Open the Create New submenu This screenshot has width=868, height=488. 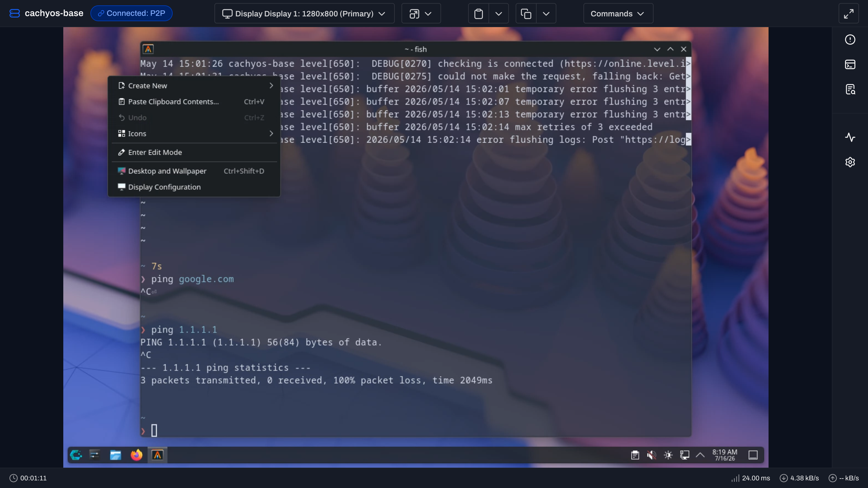(194, 86)
